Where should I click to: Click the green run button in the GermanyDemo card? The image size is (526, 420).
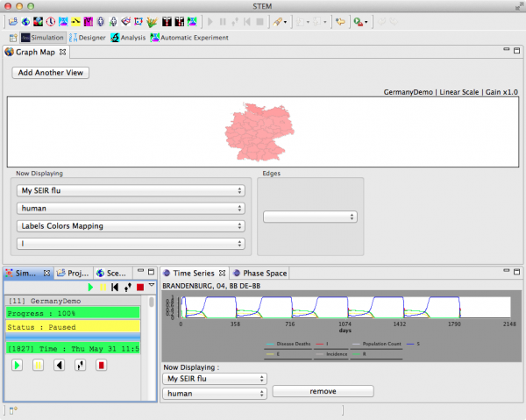[x=17, y=365]
